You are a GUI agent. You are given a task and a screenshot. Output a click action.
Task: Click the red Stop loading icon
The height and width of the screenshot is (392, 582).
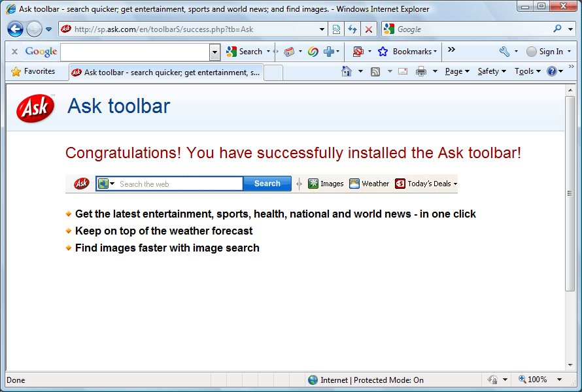(369, 29)
